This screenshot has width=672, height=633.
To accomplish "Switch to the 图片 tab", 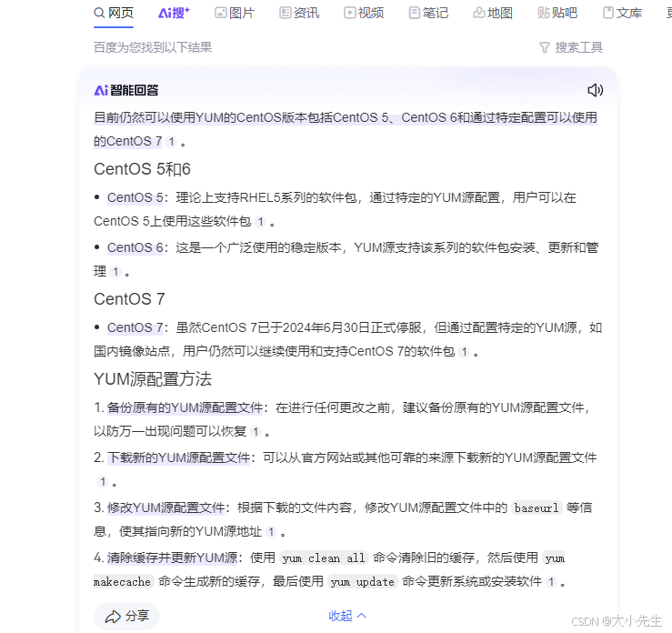I will (235, 14).
